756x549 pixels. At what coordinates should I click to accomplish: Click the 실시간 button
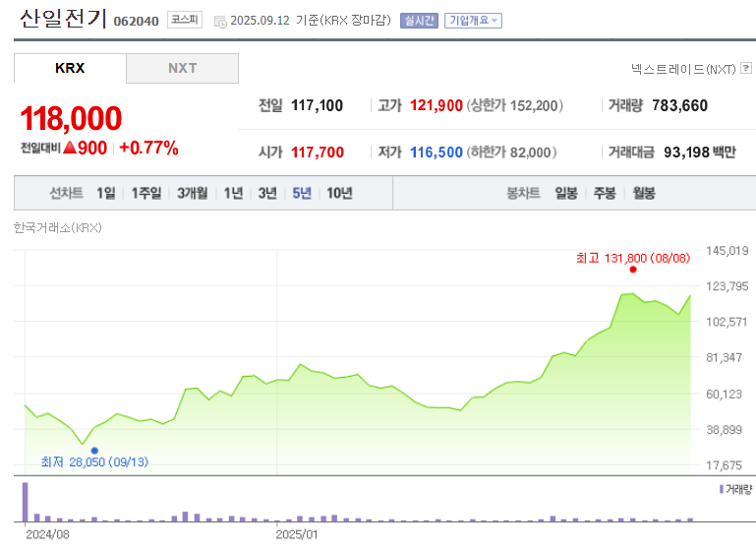[419, 21]
